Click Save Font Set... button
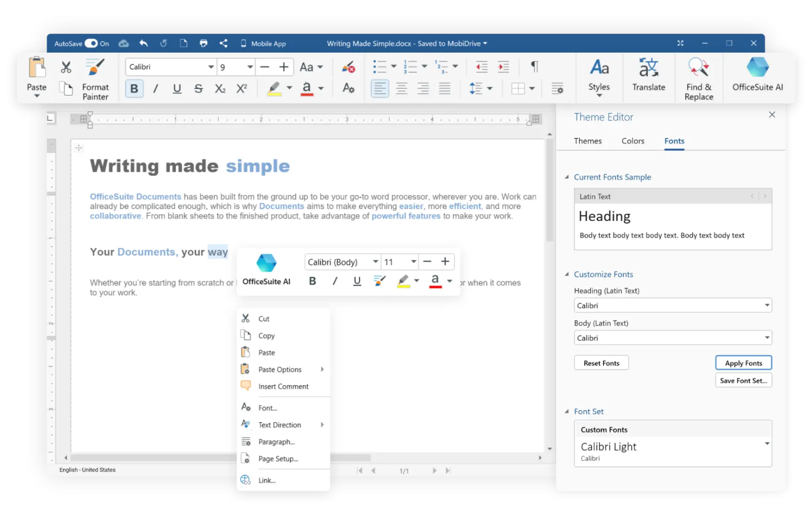812x511 pixels. pyautogui.click(x=743, y=381)
